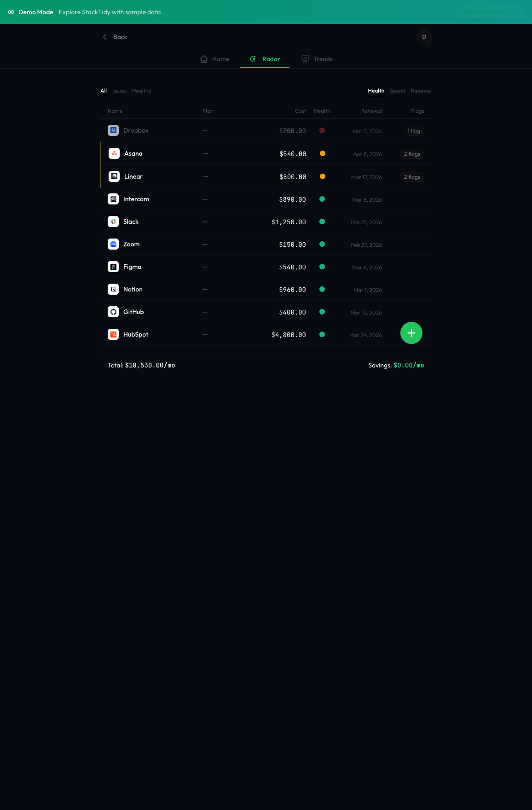
Task: Filter list by All
Action: coord(104,91)
